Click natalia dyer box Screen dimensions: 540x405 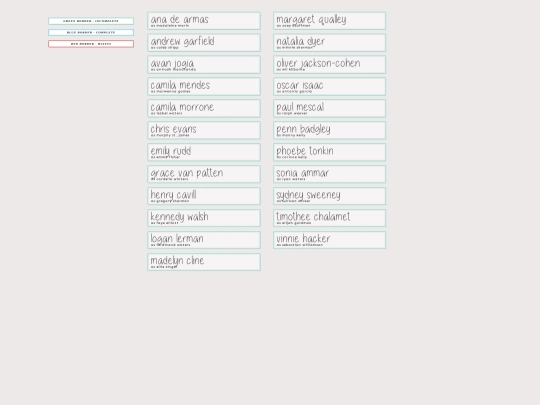click(x=330, y=43)
